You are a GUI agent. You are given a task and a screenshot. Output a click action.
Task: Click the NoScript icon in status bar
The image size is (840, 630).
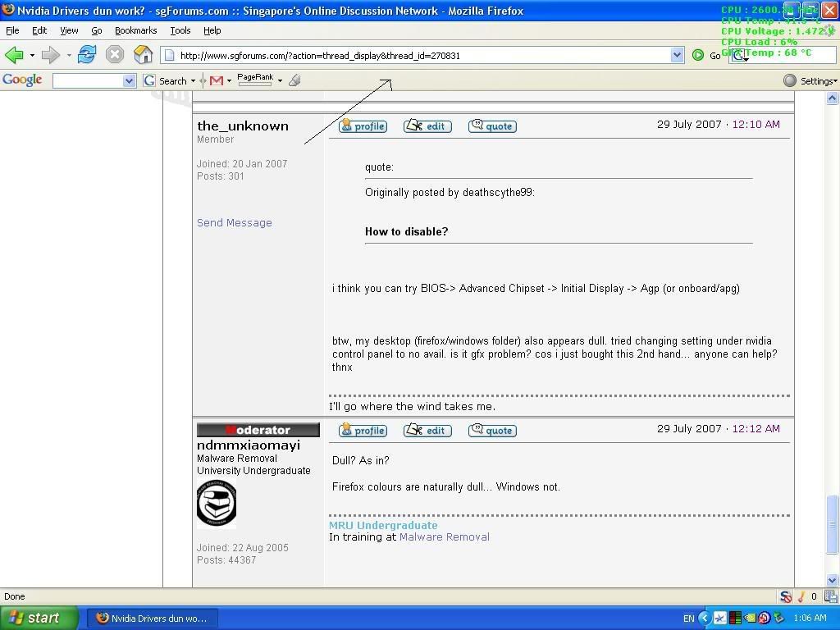786,596
